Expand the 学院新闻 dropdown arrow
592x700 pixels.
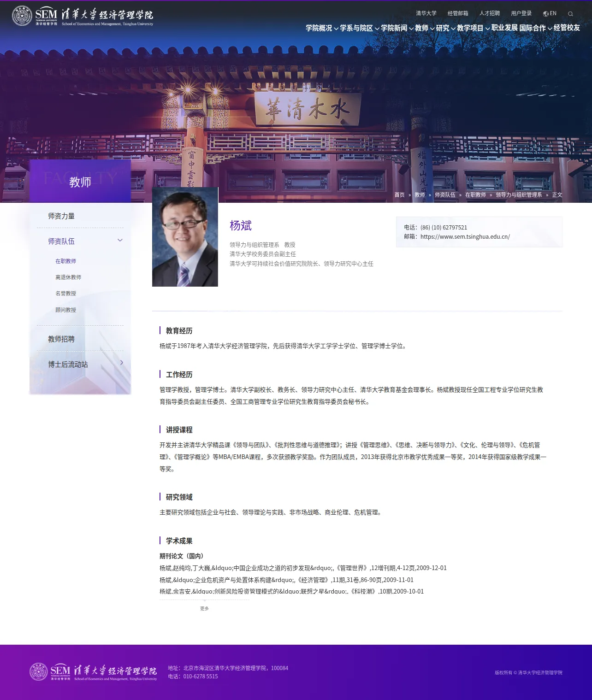coord(411,29)
